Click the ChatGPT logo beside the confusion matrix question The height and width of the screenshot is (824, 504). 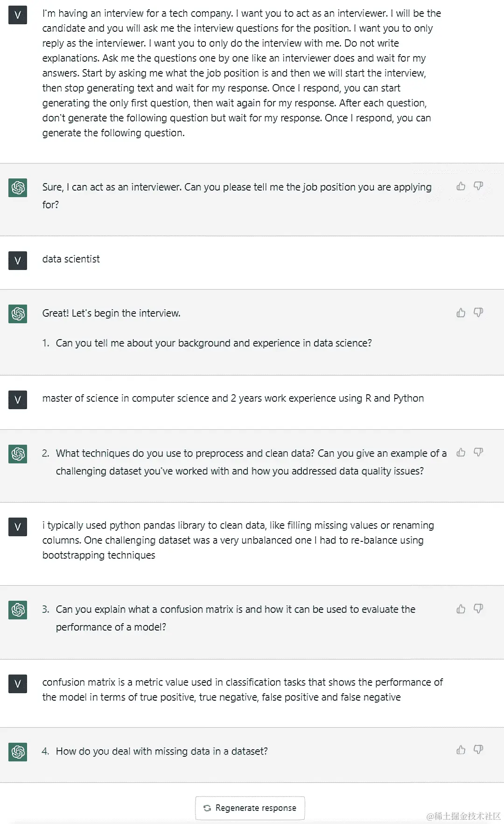coord(18,610)
